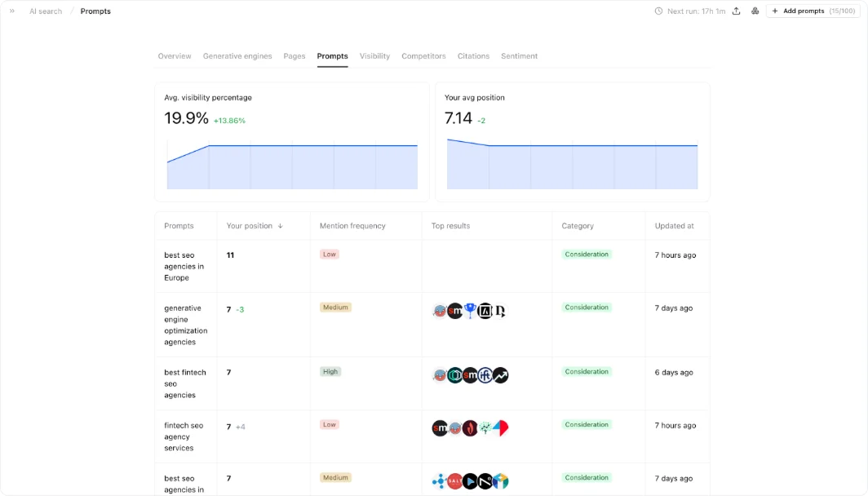
Task: Click 'D' logo in generative engine row
Action: coord(500,311)
